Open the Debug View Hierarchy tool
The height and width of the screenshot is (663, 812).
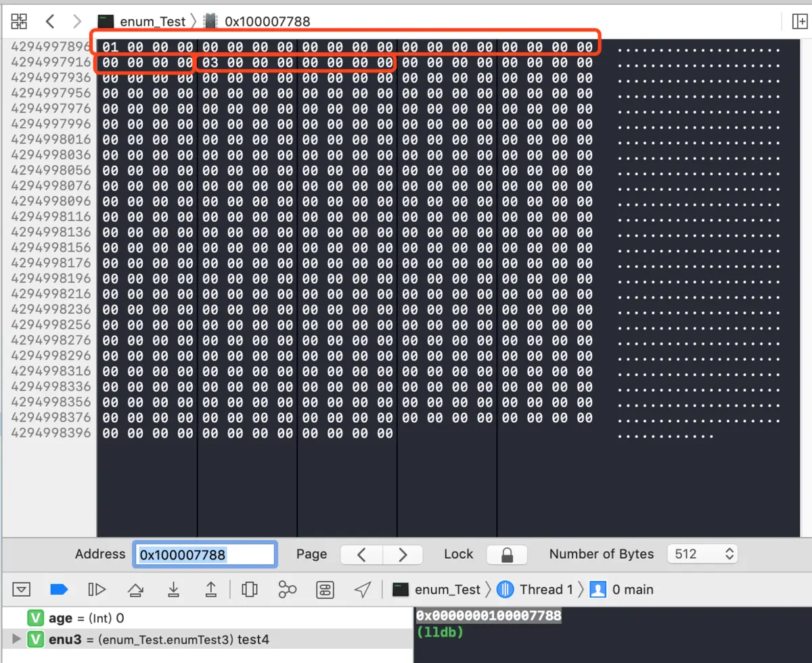[x=250, y=589]
